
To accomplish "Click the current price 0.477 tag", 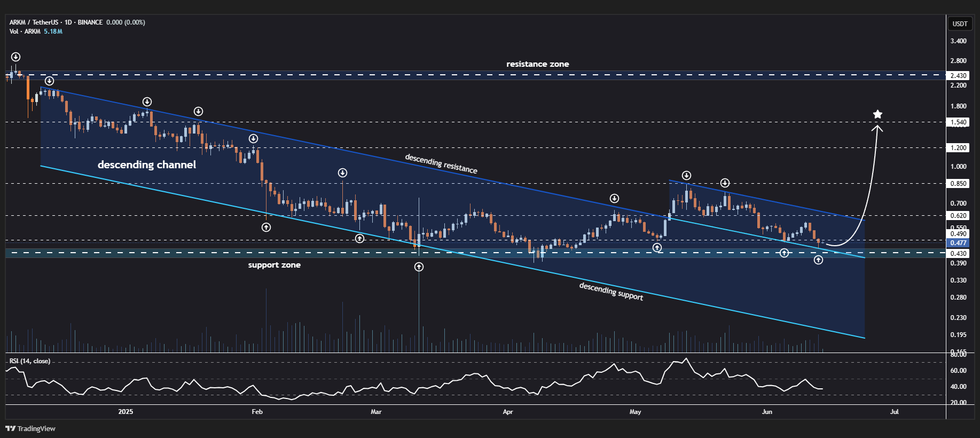I will coord(958,243).
